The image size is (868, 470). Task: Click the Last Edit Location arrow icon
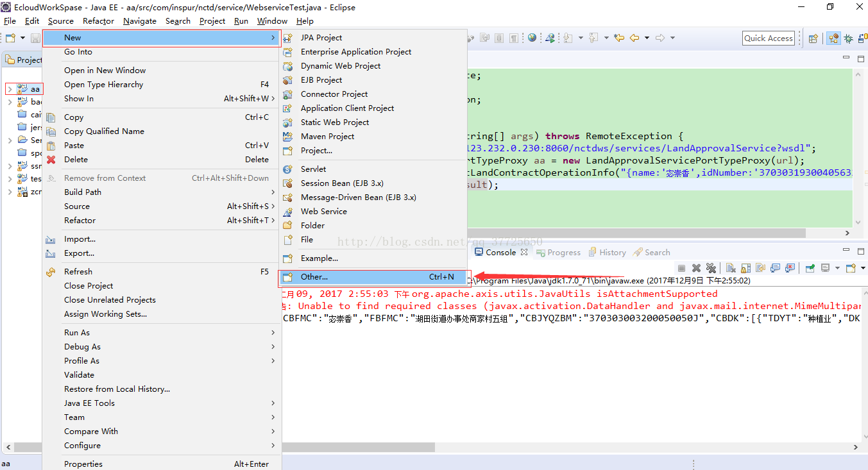619,38
